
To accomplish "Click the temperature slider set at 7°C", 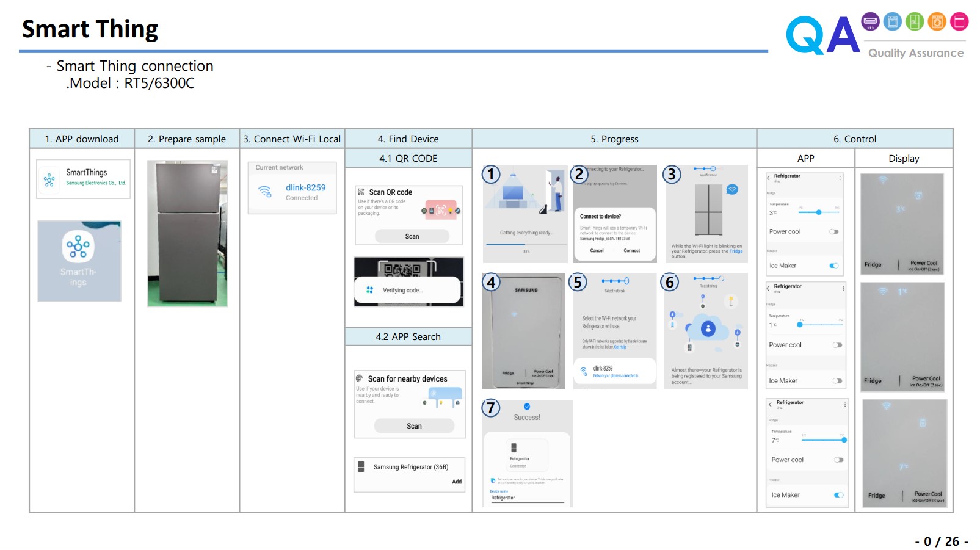I will point(824,440).
